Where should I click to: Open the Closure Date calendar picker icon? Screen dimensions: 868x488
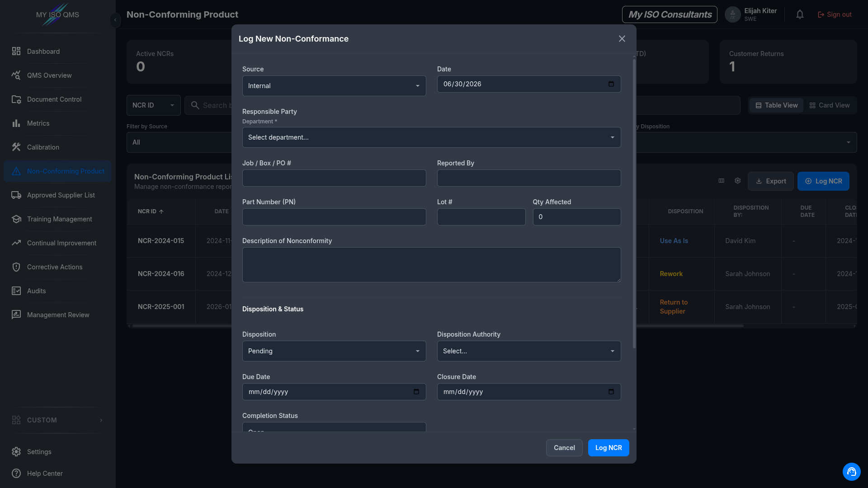point(611,392)
